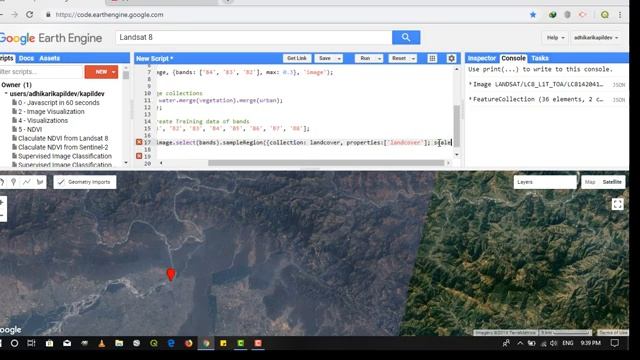Viewport: 640px width, 360px height.
Task: Open File Explorer from the taskbar
Action: [119, 343]
